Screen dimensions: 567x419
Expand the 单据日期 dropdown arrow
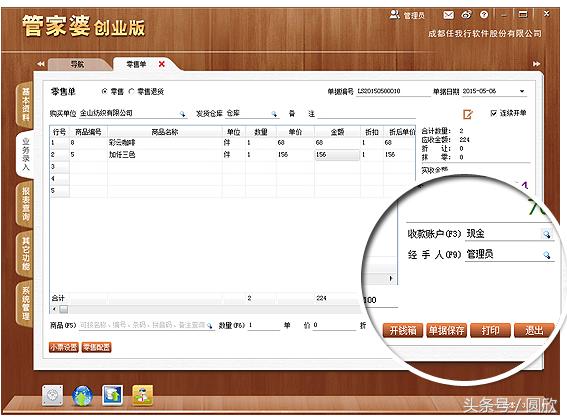click(522, 91)
